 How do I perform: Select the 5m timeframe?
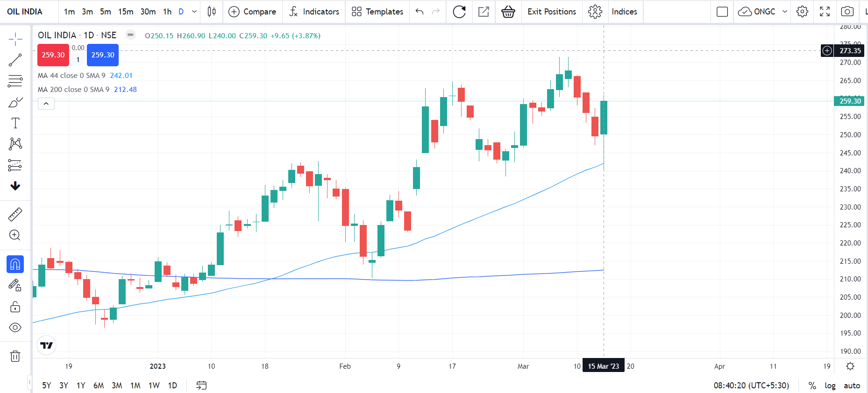[106, 12]
